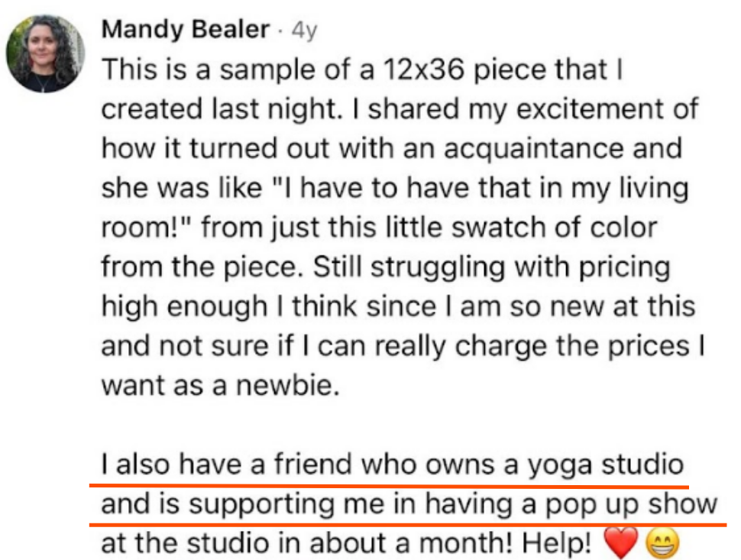Click the word "Help!" at the end
741x560 pixels.
pos(557,543)
